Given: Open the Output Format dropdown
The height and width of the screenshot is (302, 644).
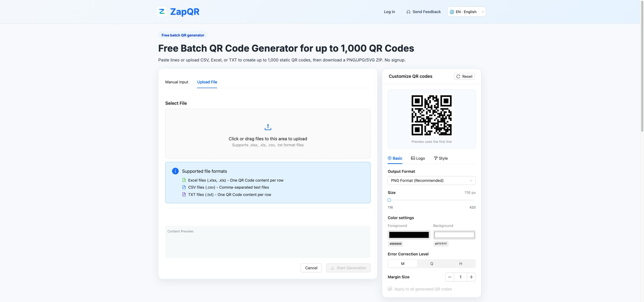Looking at the screenshot, I should pyautogui.click(x=432, y=180).
